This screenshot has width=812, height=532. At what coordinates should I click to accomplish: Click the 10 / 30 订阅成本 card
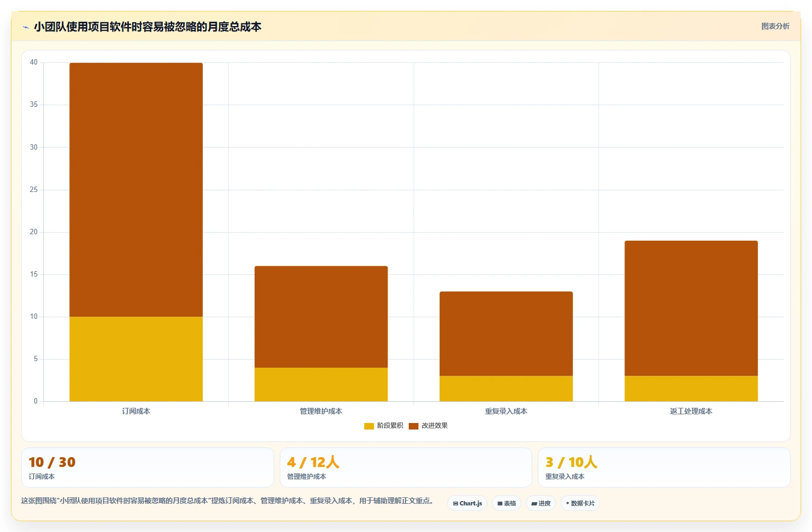(x=147, y=467)
